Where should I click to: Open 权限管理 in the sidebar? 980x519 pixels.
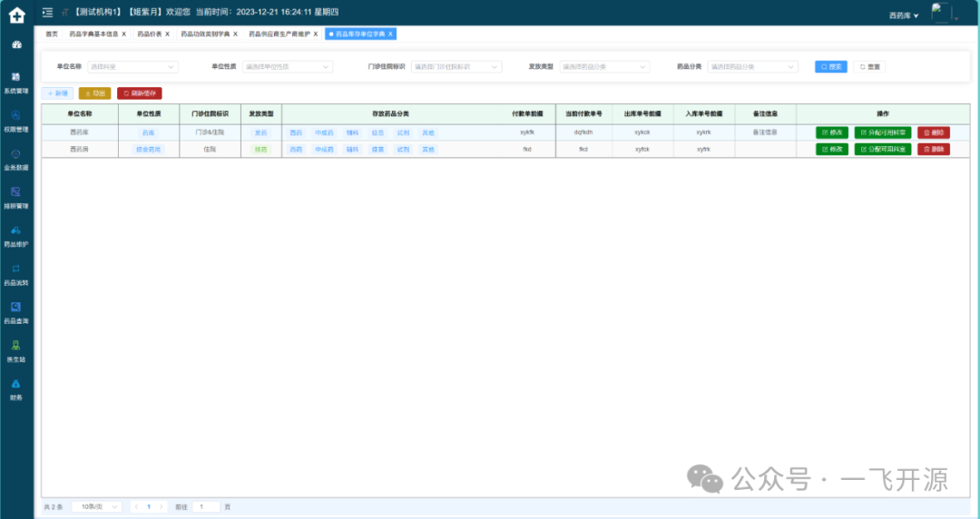pyautogui.click(x=16, y=121)
